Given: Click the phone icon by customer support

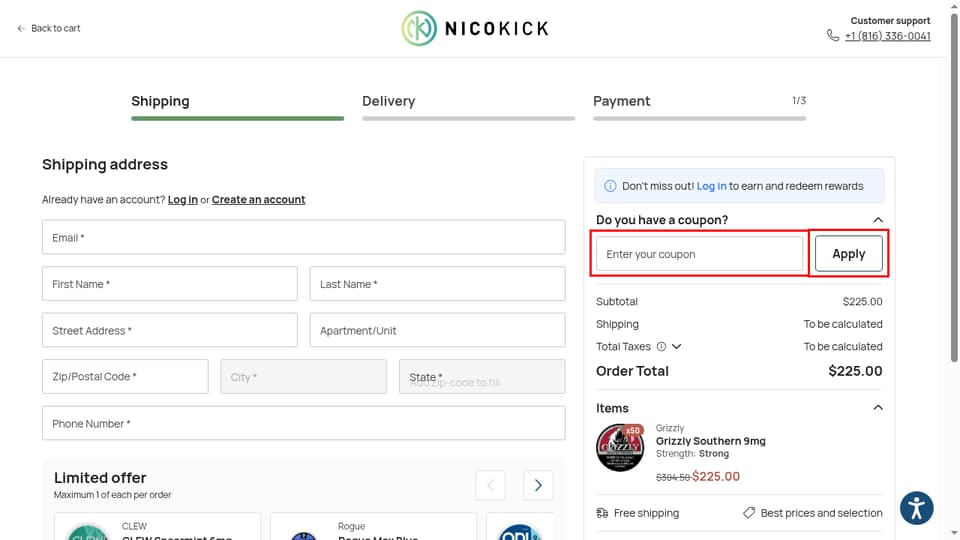Looking at the screenshot, I should [x=833, y=36].
